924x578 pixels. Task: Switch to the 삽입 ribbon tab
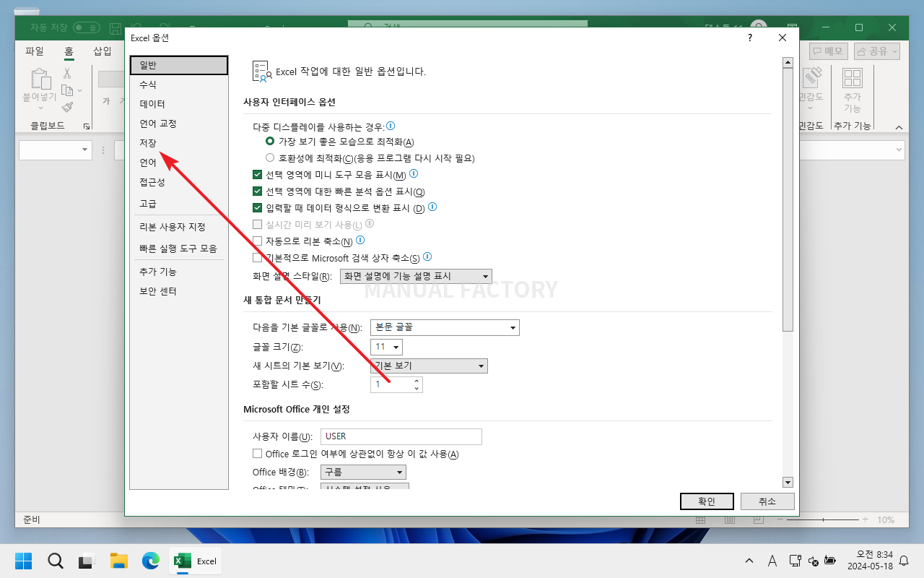(x=103, y=51)
